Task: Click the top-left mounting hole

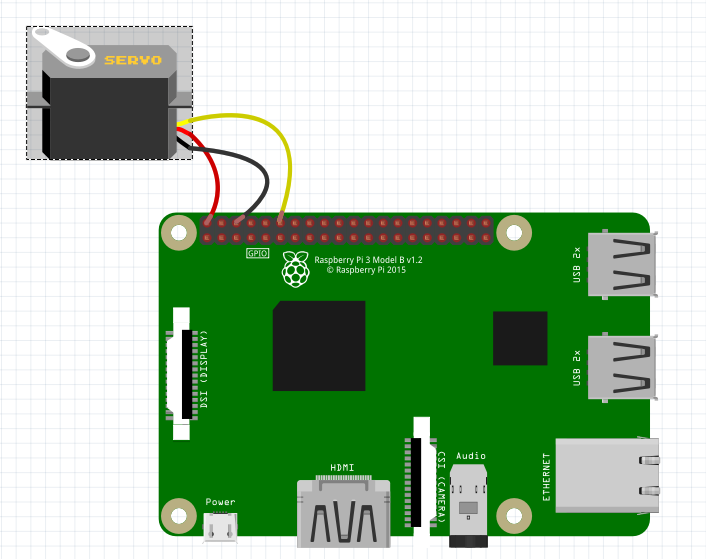Action: click(x=179, y=233)
